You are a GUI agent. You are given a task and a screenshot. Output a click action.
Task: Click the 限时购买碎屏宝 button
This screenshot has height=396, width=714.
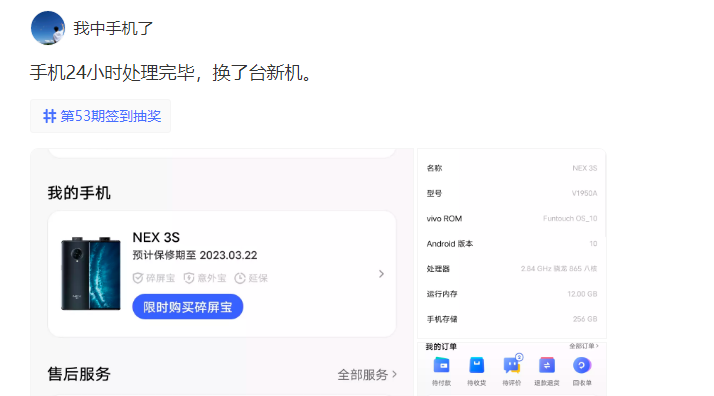tap(188, 307)
